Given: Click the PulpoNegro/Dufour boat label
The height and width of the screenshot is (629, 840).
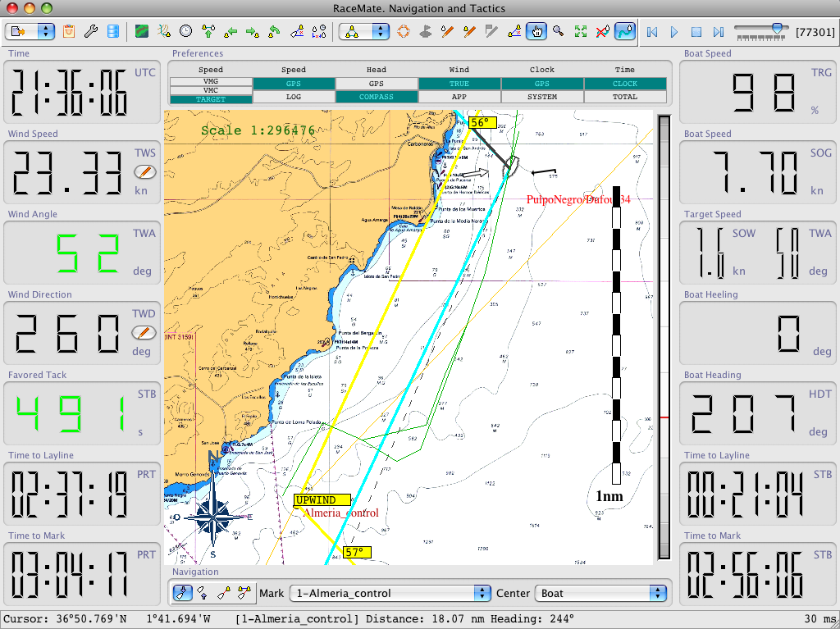Looking at the screenshot, I should [x=578, y=200].
